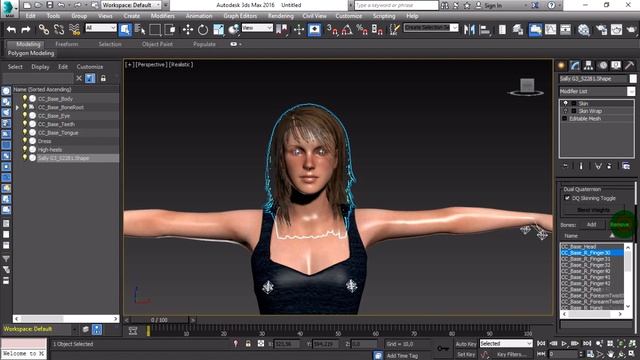Click the Key Filters button
Image resolution: width=640 pixels, height=360 pixels.
click(511, 355)
